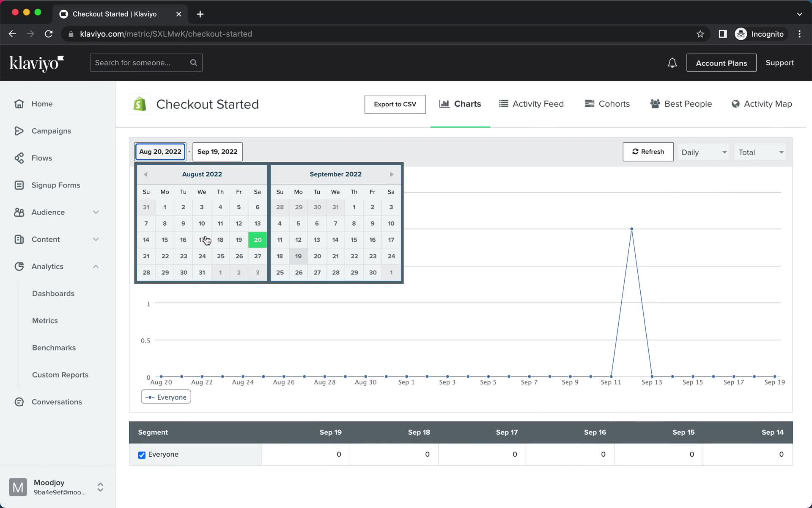Click the previous month arrow in calendar
Viewport: 812px width, 508px height.
point(145,174)
